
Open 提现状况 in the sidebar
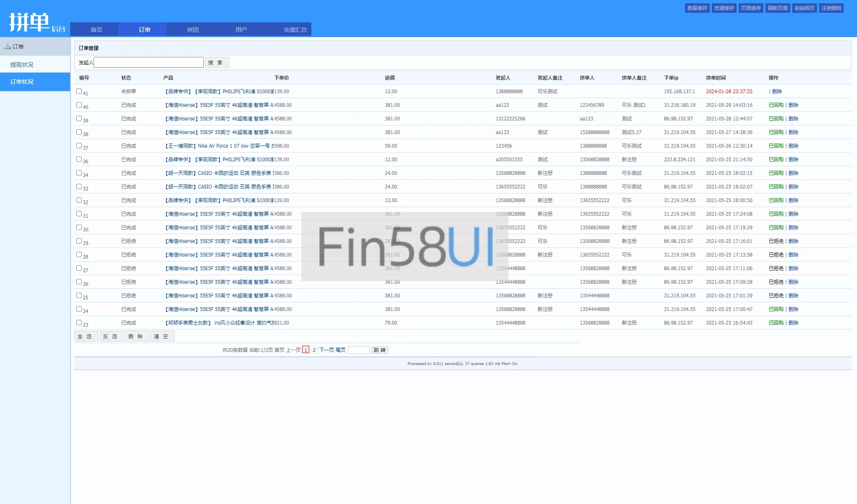(x=22, y=65)
